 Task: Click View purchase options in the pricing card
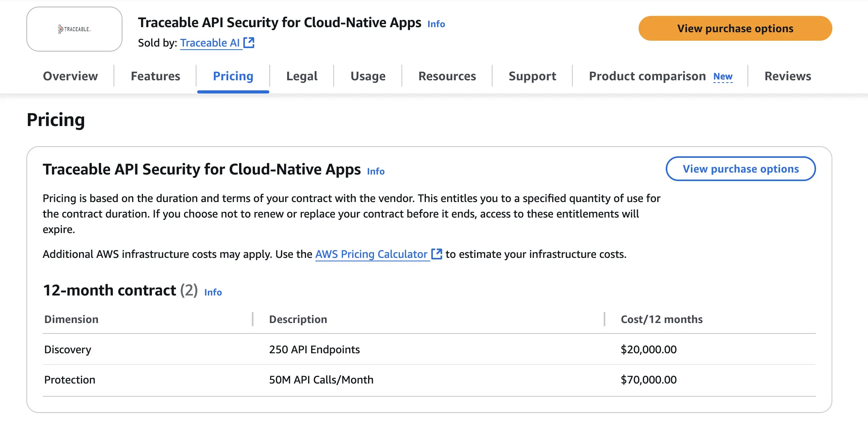click(741, 169)
